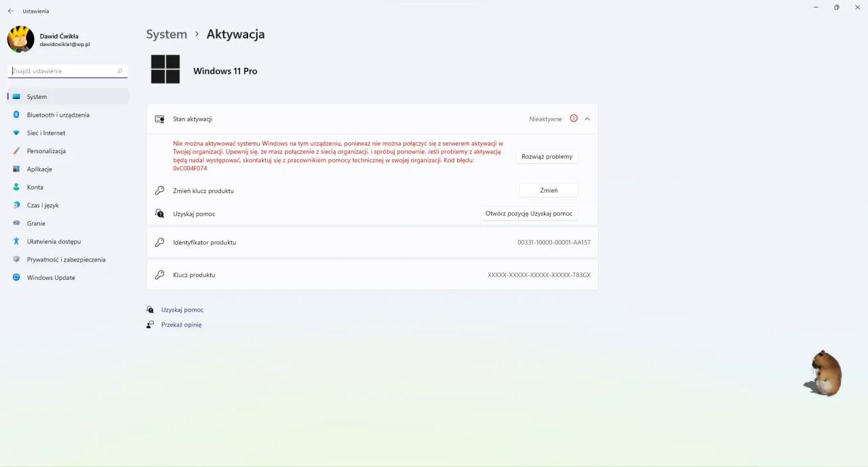Go back using the arrow icon
Viewport: 868px width, 467px height.
[11, 11]
